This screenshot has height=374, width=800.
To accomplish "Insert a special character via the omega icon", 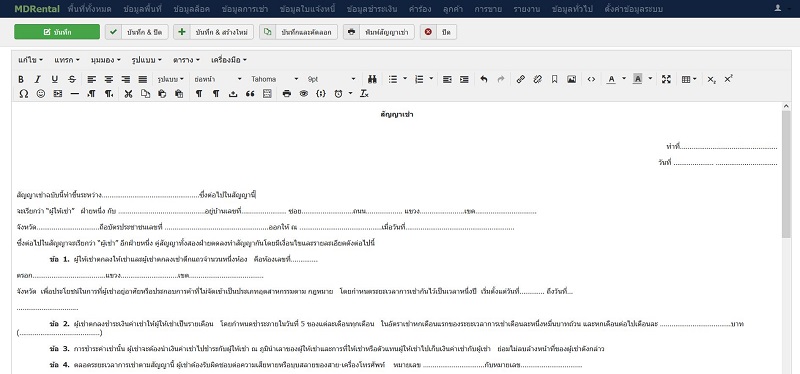I will tap(23, 94).
